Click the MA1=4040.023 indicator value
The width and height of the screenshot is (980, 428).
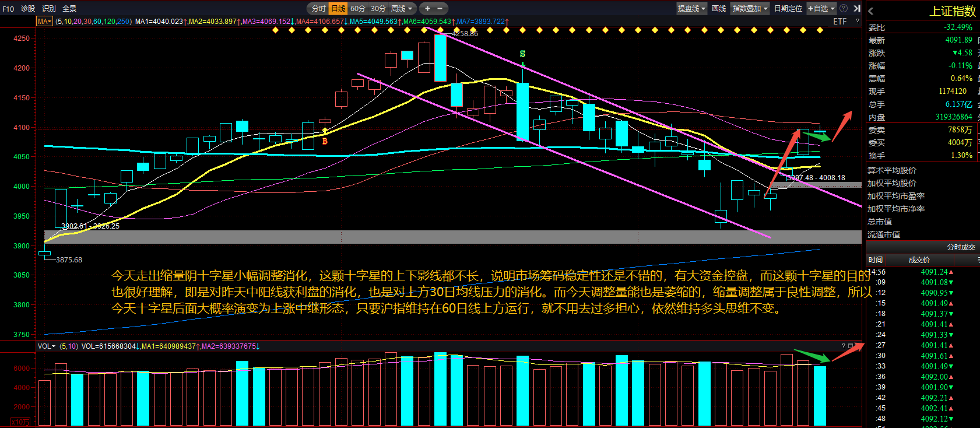tap(159, 21)
